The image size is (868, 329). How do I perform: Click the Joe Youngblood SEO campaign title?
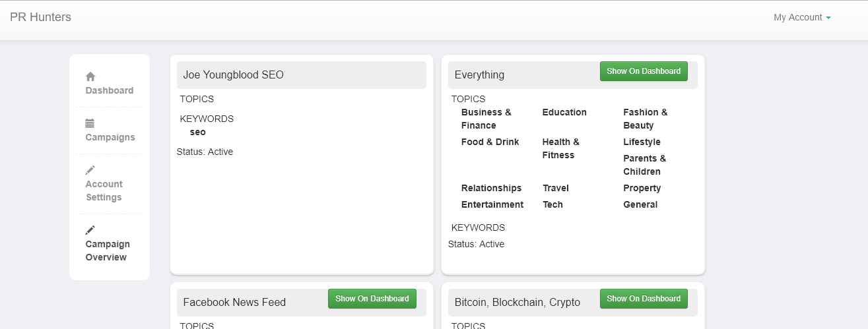click(x=234, y=75)
